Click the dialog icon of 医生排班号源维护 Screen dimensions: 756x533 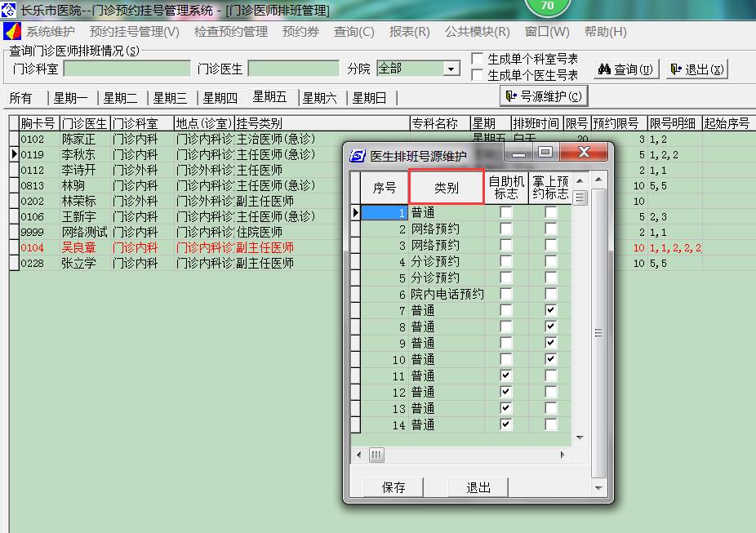pyautogui.click(x=358, y=156)
